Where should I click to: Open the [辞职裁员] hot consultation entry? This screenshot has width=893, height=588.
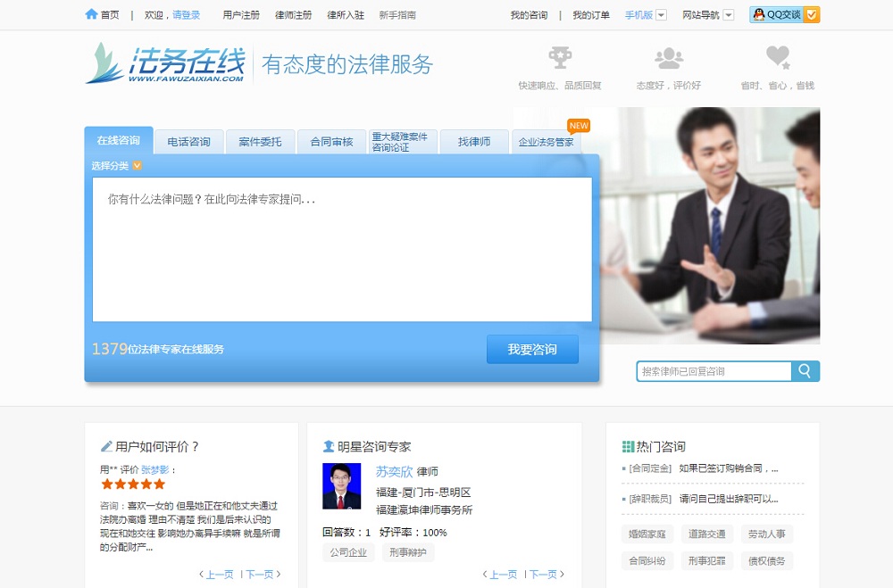704,499
